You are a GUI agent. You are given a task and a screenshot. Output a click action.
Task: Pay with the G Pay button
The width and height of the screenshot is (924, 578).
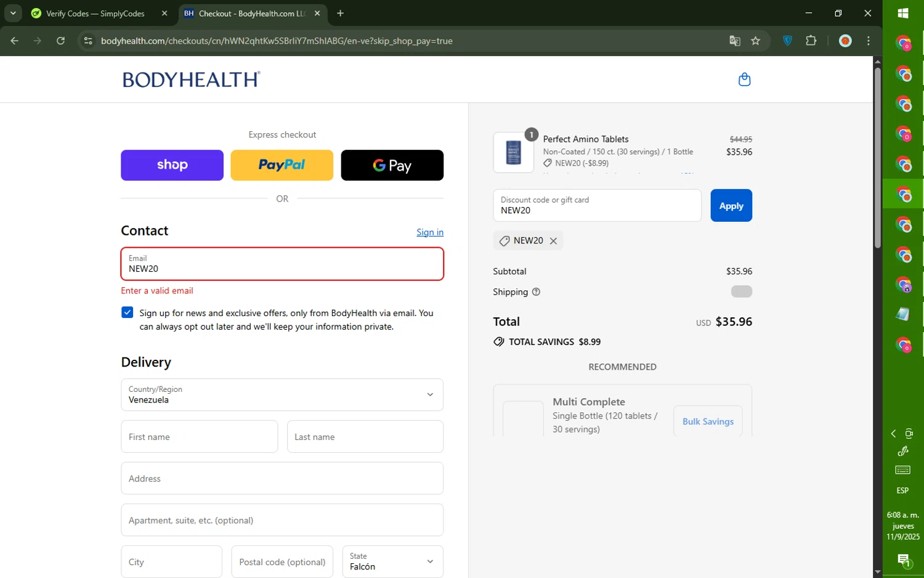[x=392, y=165]
